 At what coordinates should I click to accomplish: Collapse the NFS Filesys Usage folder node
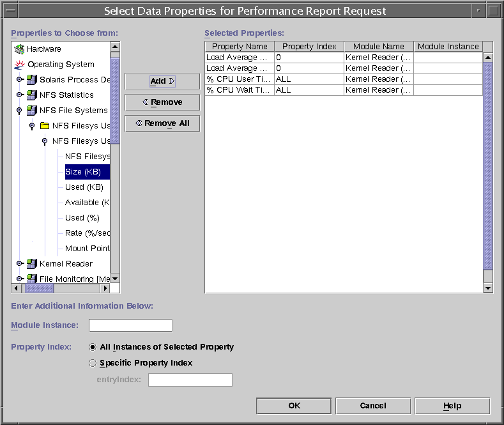coord(32,126)
